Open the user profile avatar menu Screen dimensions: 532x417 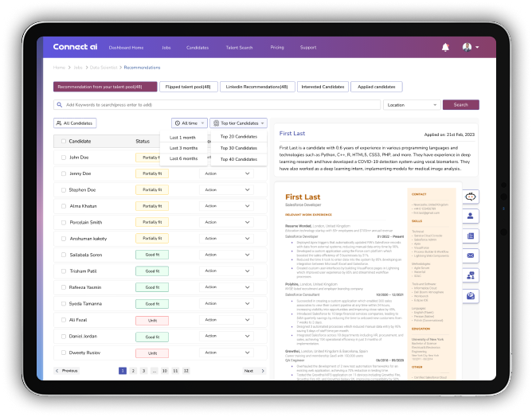click(467, 47)
